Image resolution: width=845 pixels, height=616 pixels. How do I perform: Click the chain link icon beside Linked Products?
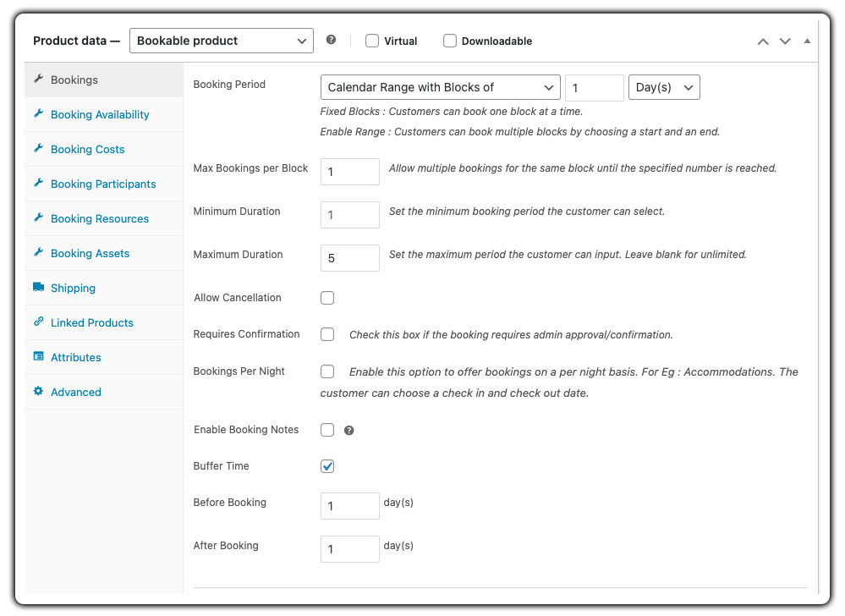point(38,322)
